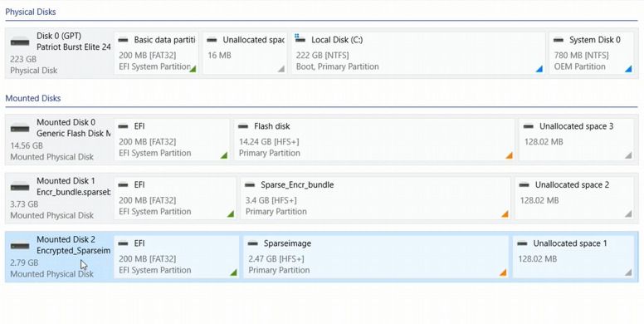Image resolution: width=644 pixels, height=324 pixels.
Task: Click green corner marker on Basic data partition
Action: click(x=193, y=69)
